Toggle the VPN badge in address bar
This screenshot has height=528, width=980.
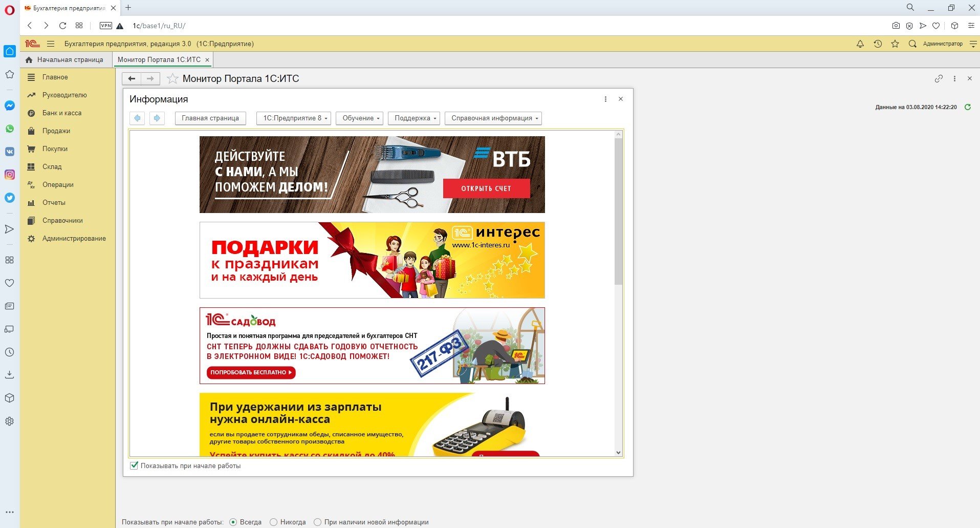coord(106,26)
